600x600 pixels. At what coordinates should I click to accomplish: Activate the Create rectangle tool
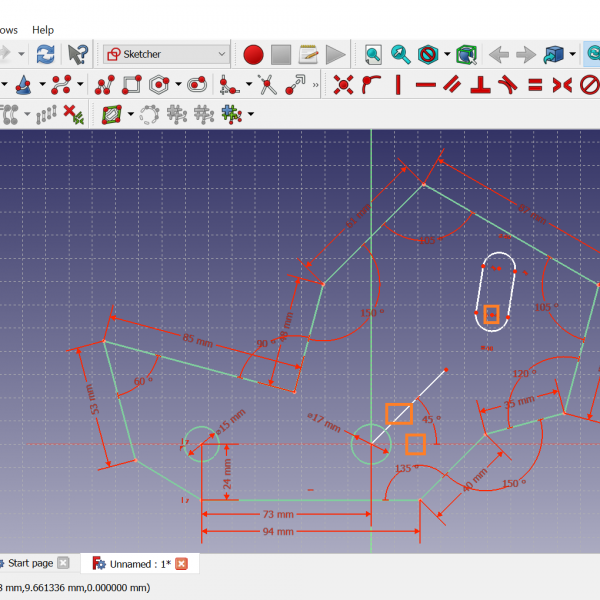point(131,85)
